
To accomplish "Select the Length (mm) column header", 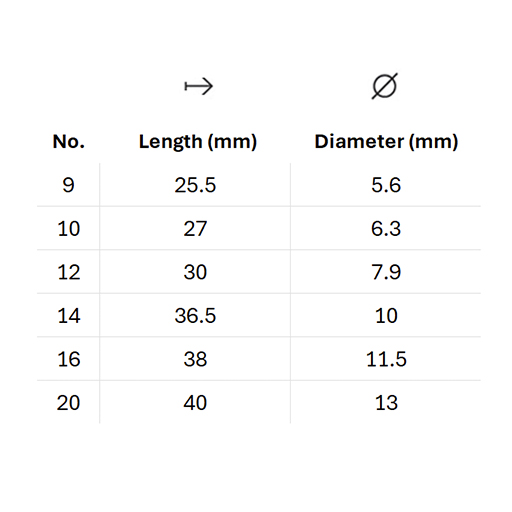I will pos(198,142).
